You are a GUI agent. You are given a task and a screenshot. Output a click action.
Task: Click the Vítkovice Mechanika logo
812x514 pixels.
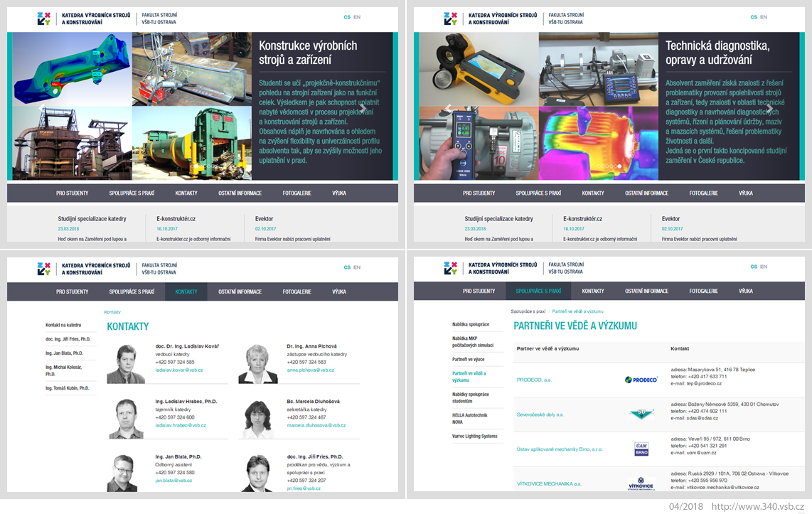(x=641, y=484)
